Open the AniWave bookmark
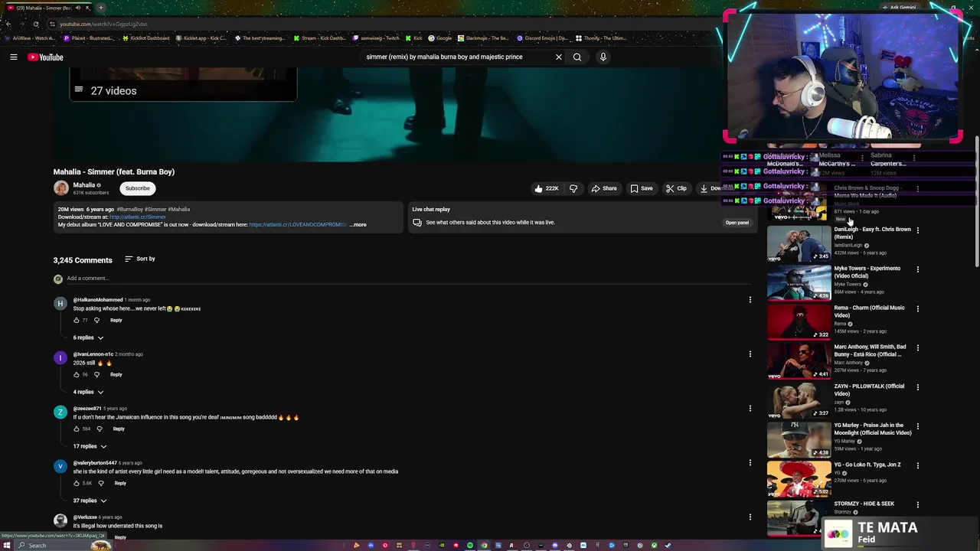 [x=29, y=38]
